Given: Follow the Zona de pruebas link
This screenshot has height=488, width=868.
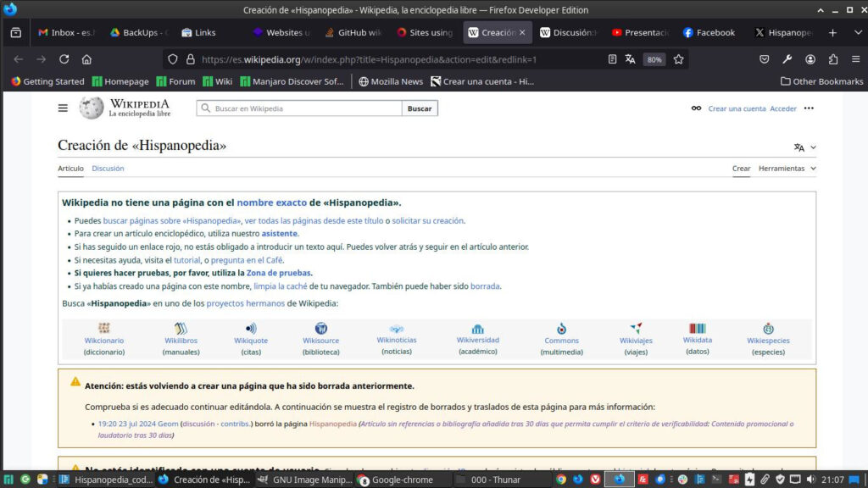Looking at the screenshot, I should (x=279, y=273).
